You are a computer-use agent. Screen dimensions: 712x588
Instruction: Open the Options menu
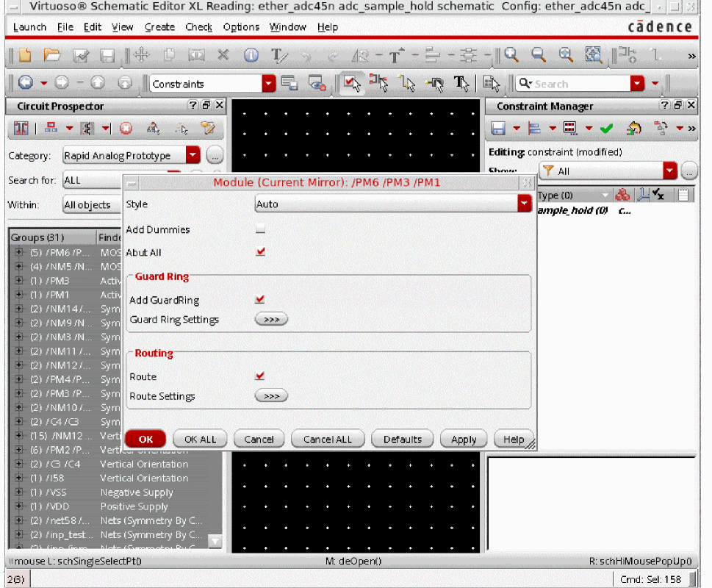(x=241, y=27)
